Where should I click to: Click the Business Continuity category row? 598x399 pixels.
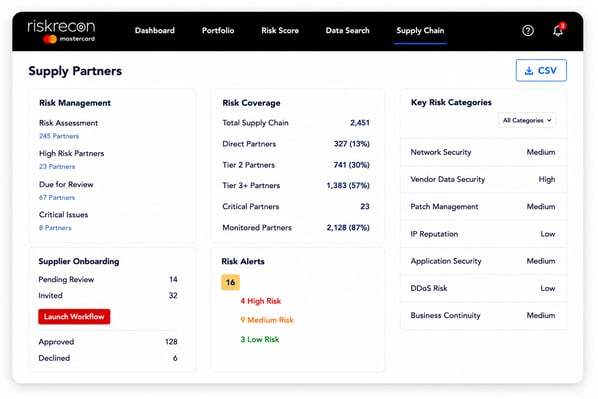(483, 316)
